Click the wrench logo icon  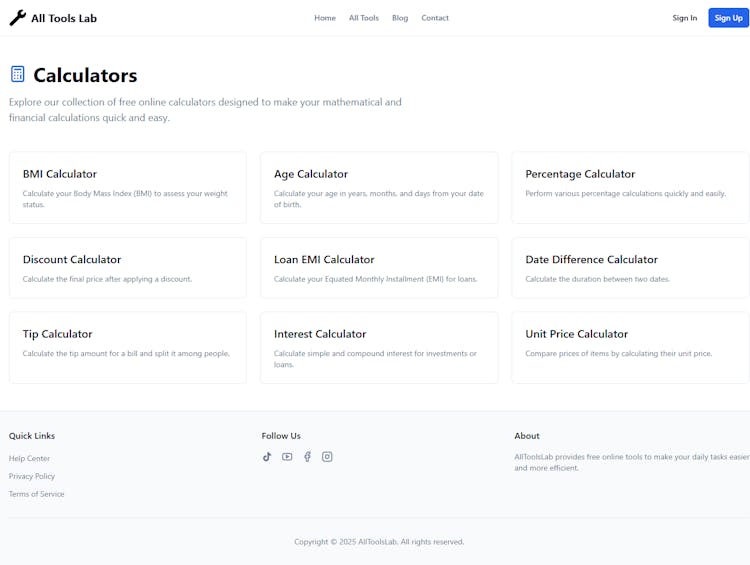point(17,18)
